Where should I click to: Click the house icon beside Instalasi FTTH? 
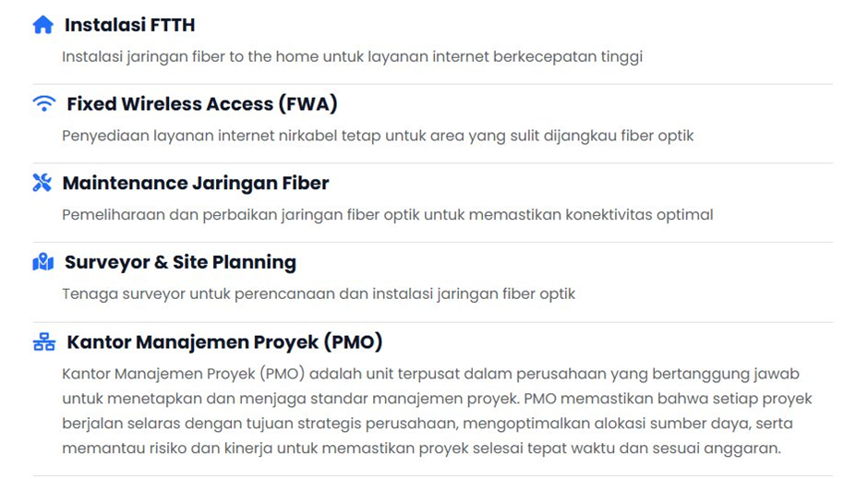43,25
